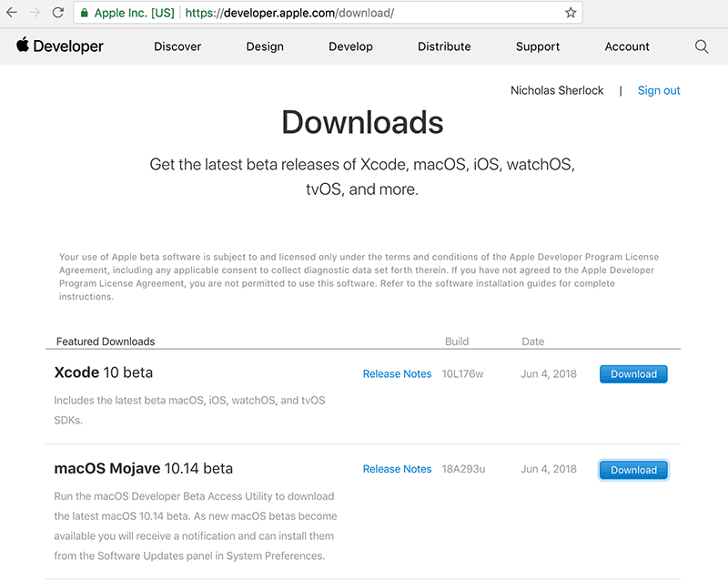Open the Distribute menu

[x=444, y=46]
